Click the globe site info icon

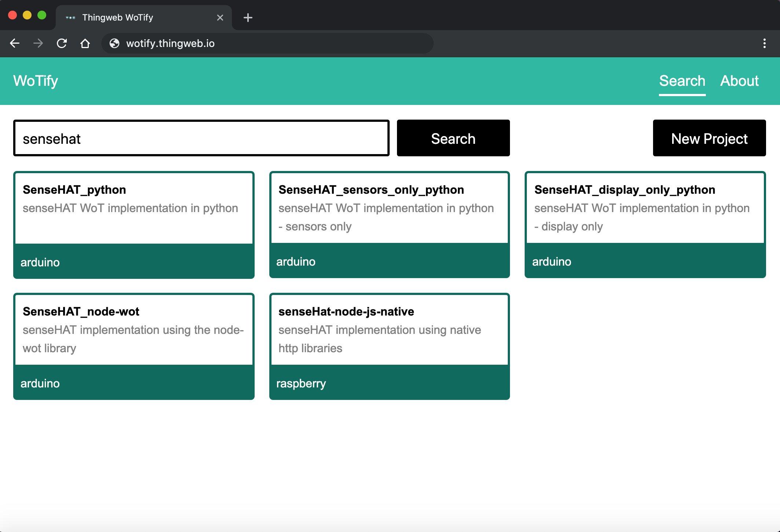[114, 43]
